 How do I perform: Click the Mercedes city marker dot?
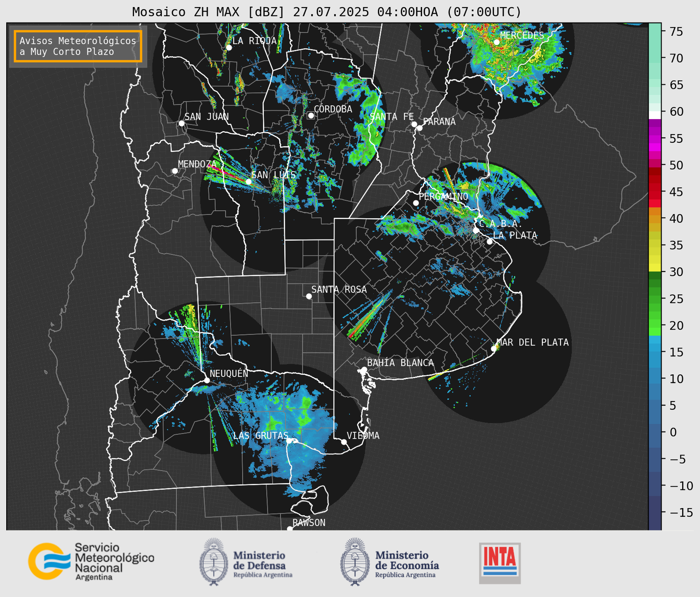[x=496, y=42]
